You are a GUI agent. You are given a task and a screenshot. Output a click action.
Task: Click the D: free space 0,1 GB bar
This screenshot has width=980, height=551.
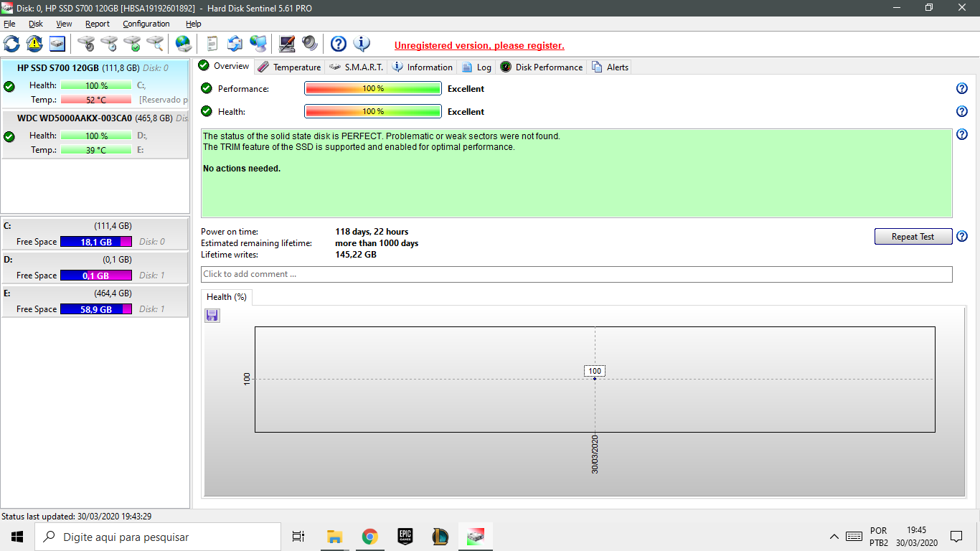96,275
